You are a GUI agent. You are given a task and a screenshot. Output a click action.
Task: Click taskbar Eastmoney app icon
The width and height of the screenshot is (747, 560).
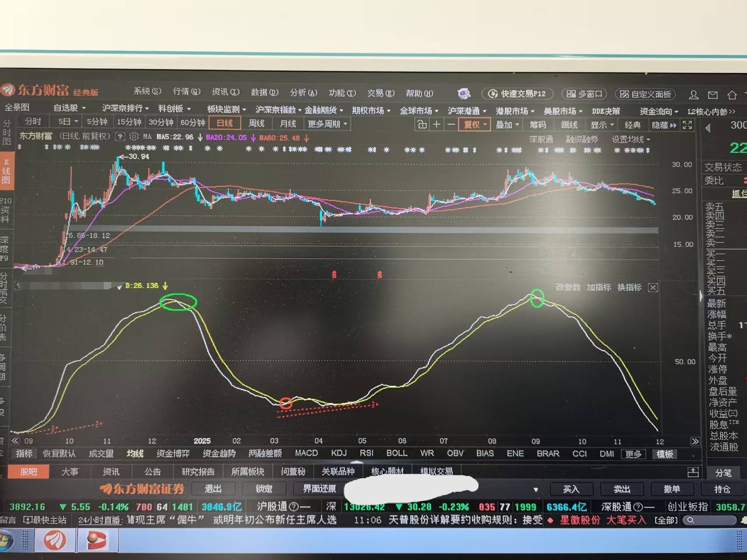(x=55, y=540)
